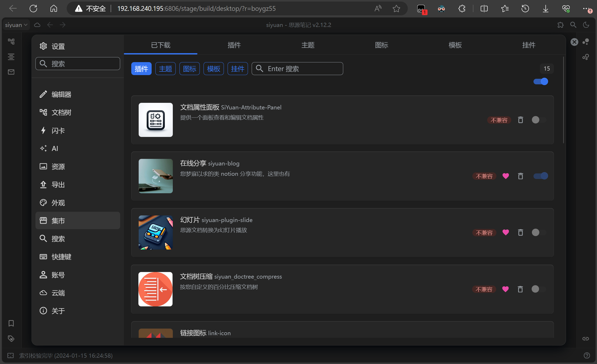The image size is (597, 364).
Task: Click the cloud sync icon in toolbar
Action: click(x=37, y=25)
